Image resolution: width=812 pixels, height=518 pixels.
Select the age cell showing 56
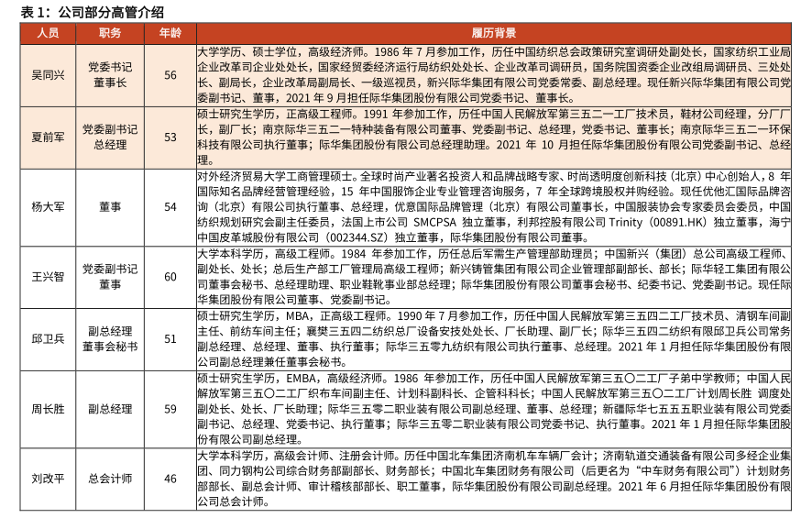(170, 74)
